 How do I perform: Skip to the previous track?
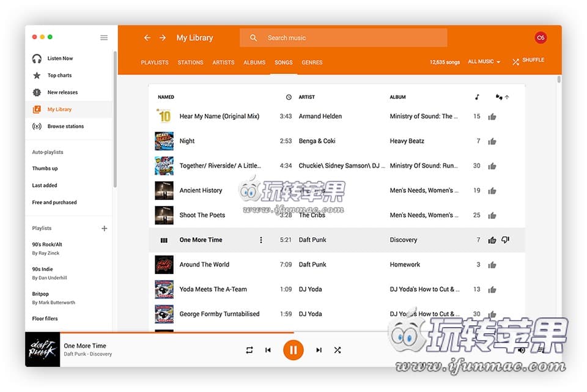[268, 350]
